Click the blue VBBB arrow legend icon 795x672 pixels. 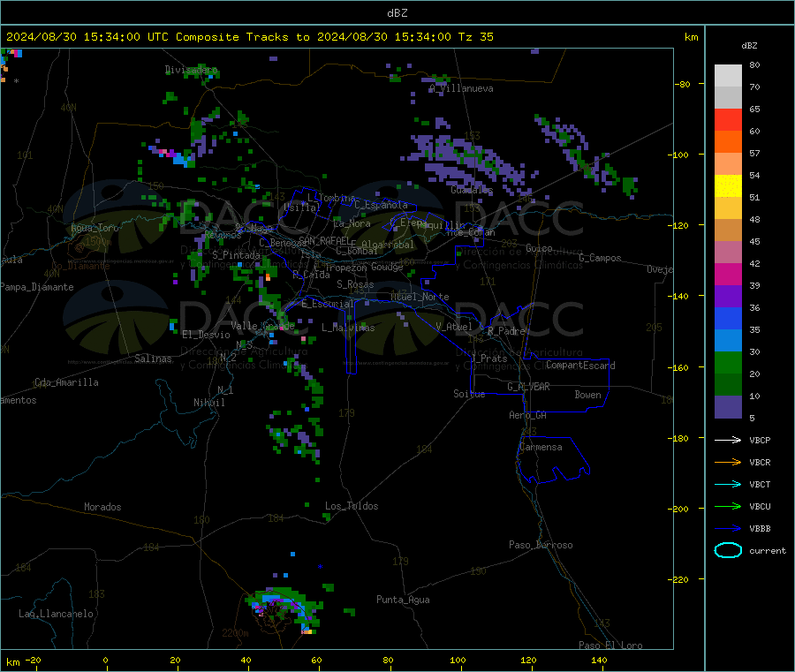[728, 529]
